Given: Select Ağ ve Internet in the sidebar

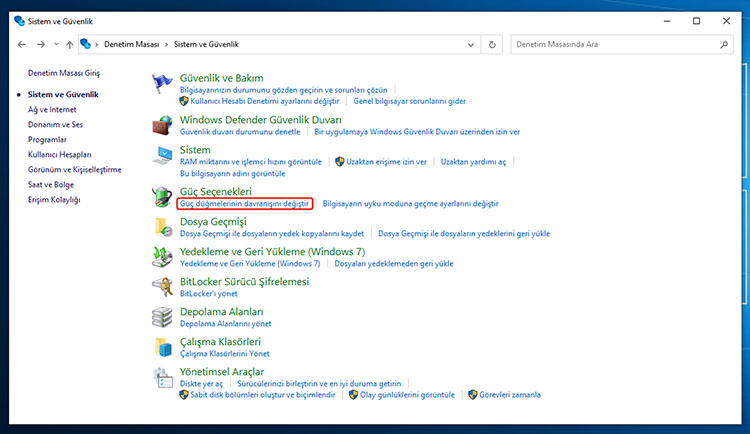Looking at the screenshot, I should click(x=52, y=109).
